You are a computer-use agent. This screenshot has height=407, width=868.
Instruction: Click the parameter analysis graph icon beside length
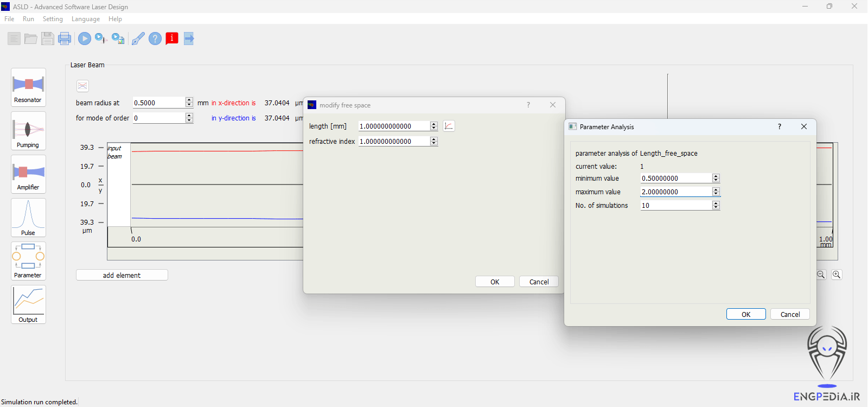(x=449, y=126)
